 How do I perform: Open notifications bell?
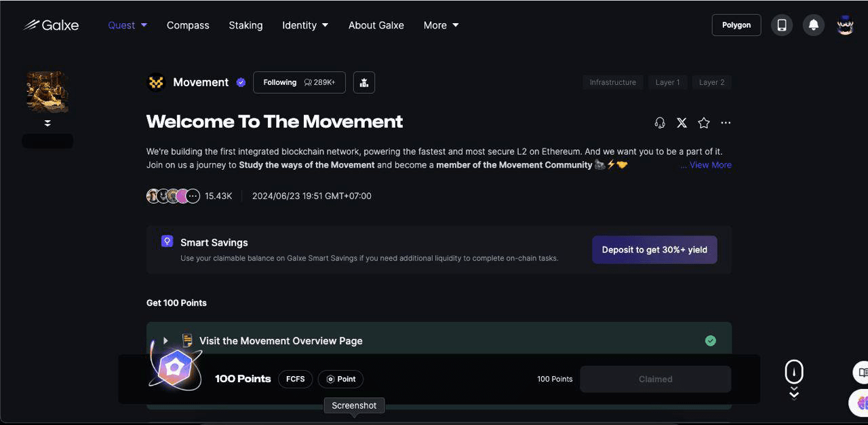(814, 25)
